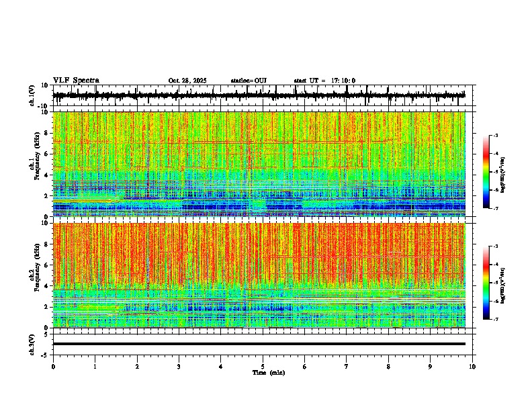Click the "-3" label on ch.1 colorbar
The image size is (532, 411).
tap(496, 135)
